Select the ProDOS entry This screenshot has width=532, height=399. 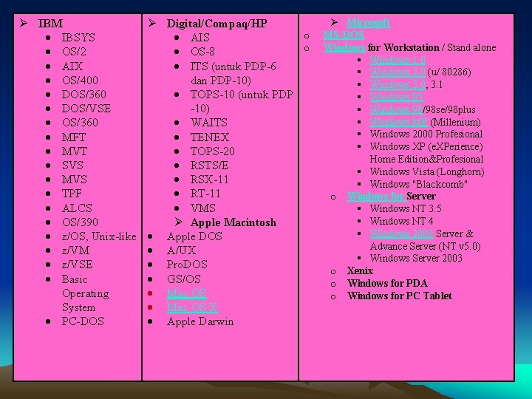187,265
